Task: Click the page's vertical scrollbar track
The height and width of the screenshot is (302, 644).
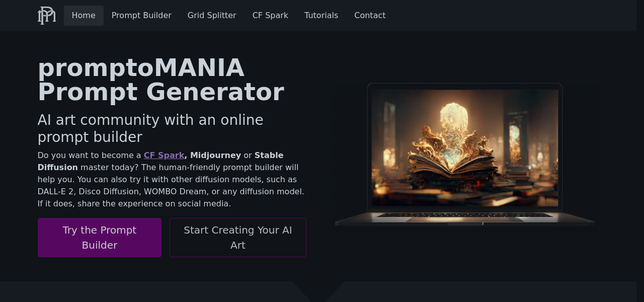Action: point(640,151)
